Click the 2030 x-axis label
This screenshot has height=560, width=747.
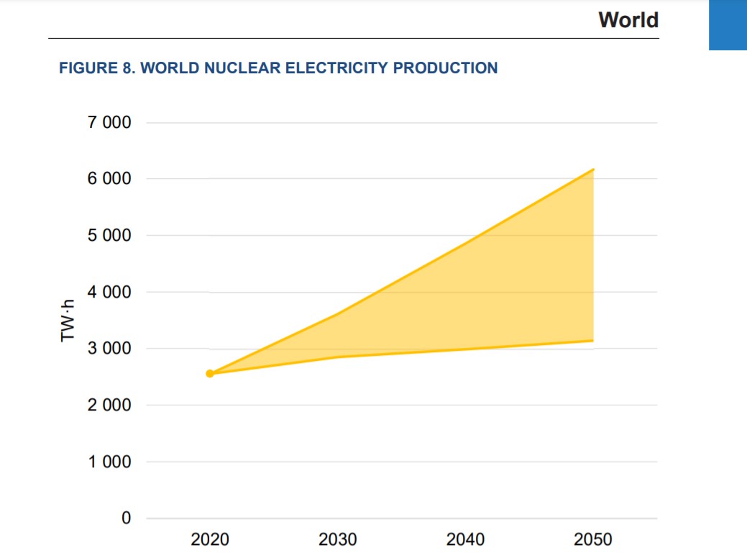click(x=337, y=540)
